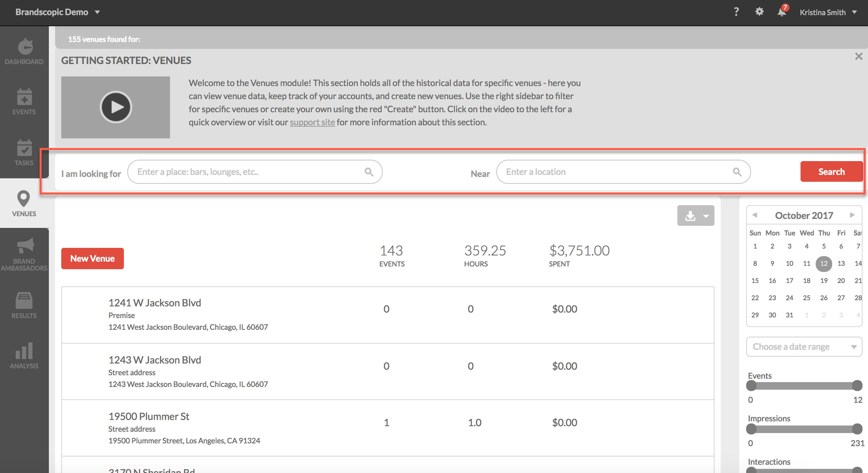The image size is (868, 473).
Task: Click address 19500 Plummer Street, Los Angeles
Action: pyautogui.click(x=184, y=441)
